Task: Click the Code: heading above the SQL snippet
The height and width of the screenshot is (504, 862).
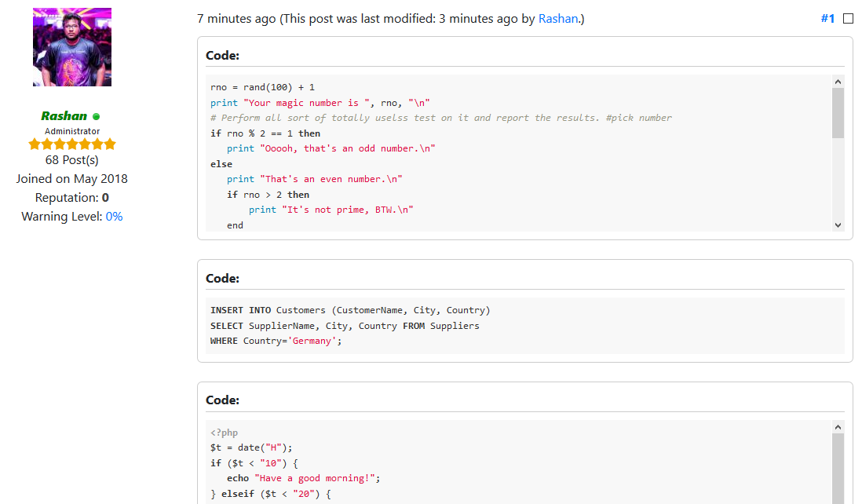Action: click(222, 279)
